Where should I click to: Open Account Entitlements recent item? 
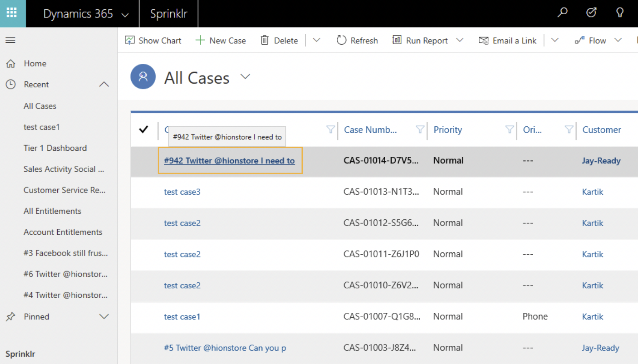[x=63, y=232]
